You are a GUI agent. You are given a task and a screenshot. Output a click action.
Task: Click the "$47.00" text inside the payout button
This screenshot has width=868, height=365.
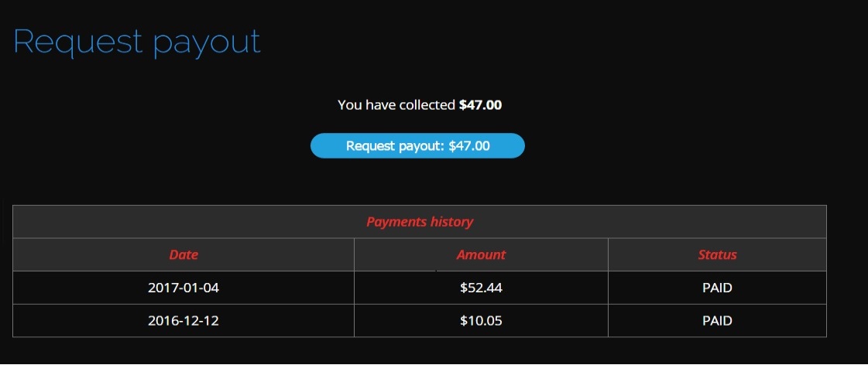[x=469, y=145]
